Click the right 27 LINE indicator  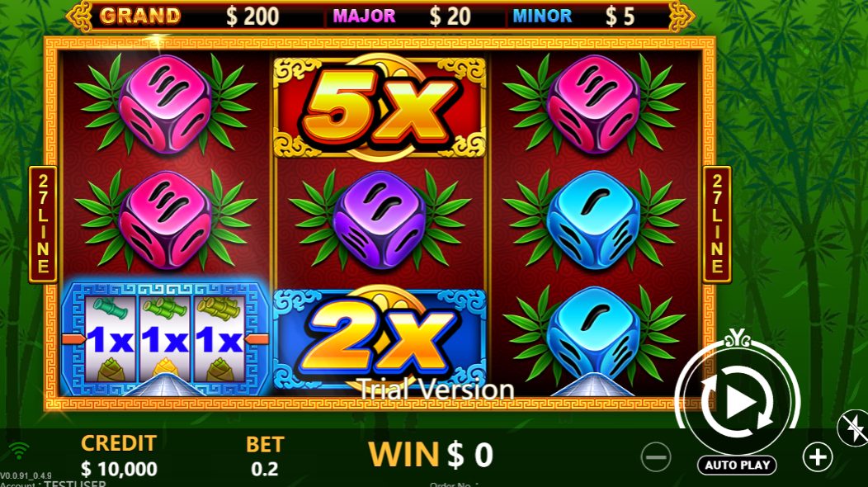(717, 225)
